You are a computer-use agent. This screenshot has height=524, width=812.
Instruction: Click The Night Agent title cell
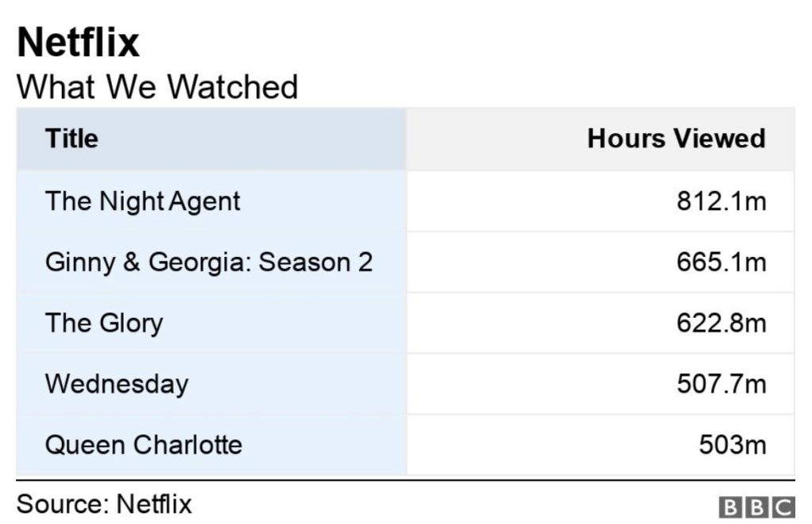pos(211,201)
